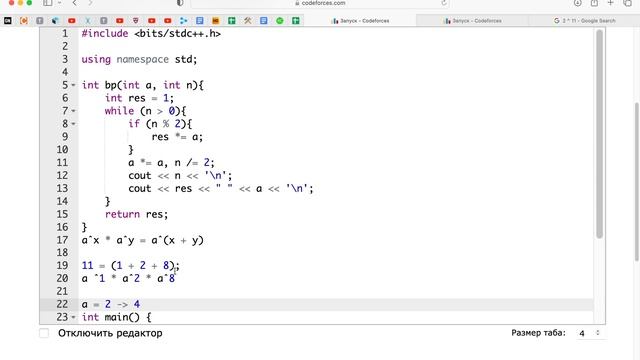
Task: Click the res *= a; line
Action: click(x=177, y=137)
